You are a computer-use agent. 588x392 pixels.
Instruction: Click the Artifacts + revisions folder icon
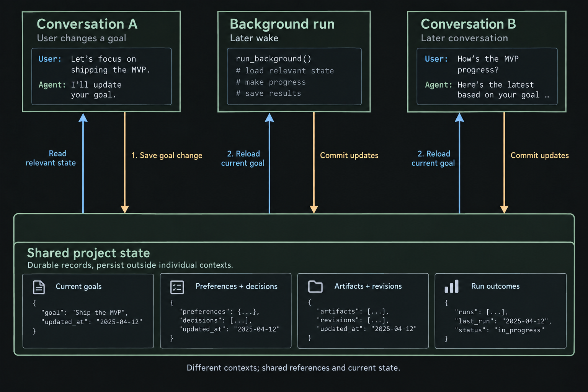315,286
